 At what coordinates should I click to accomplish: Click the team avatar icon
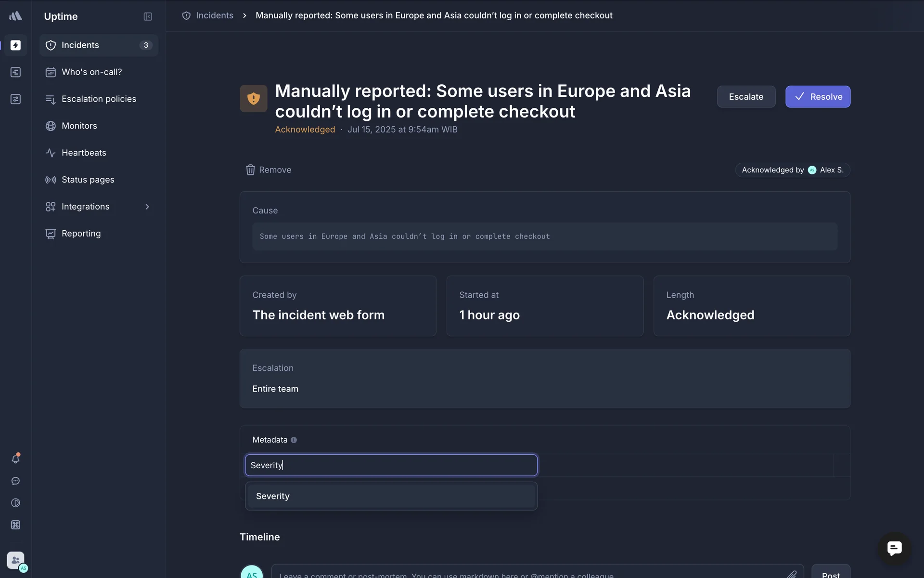pos(15,561)
